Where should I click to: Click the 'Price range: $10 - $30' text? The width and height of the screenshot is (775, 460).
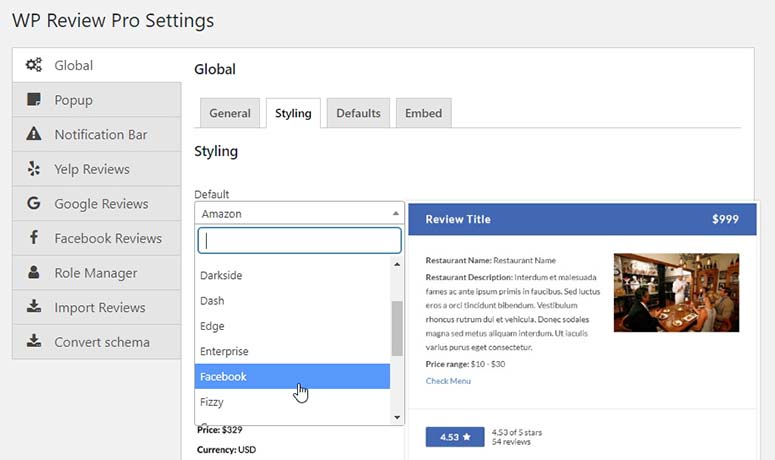click(465, 364)
